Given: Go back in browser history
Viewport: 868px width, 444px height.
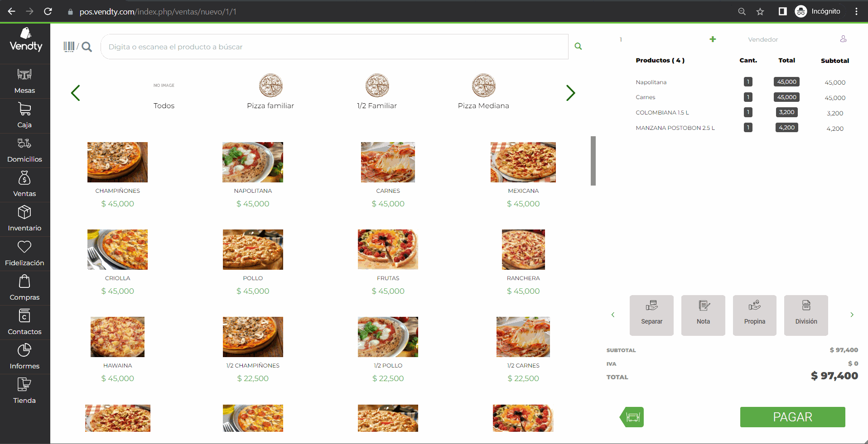Looking at the screenshot, I should (12, 11).
